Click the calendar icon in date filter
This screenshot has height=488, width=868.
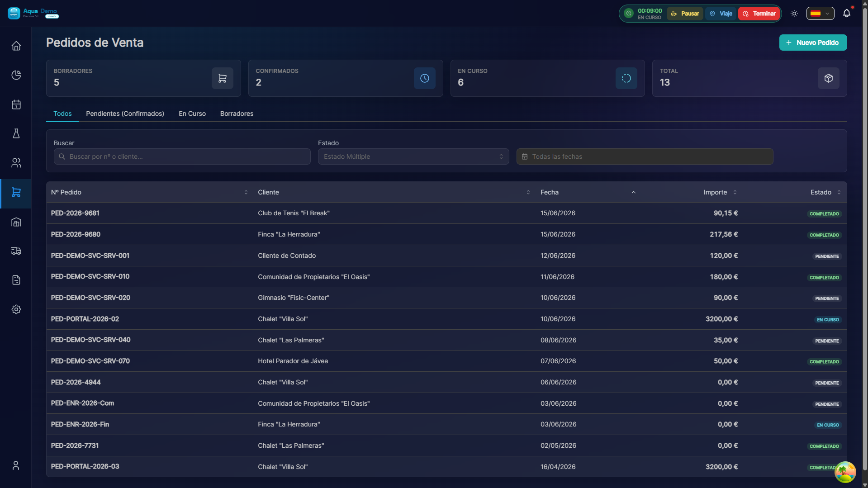(x=525, y=156)
